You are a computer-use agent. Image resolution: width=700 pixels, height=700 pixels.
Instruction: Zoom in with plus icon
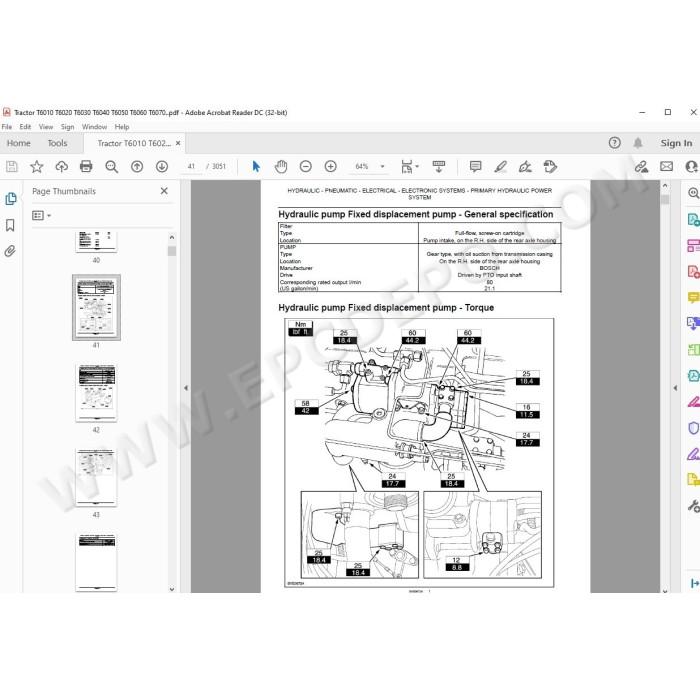pyautogui.click(x=331, y=167)
